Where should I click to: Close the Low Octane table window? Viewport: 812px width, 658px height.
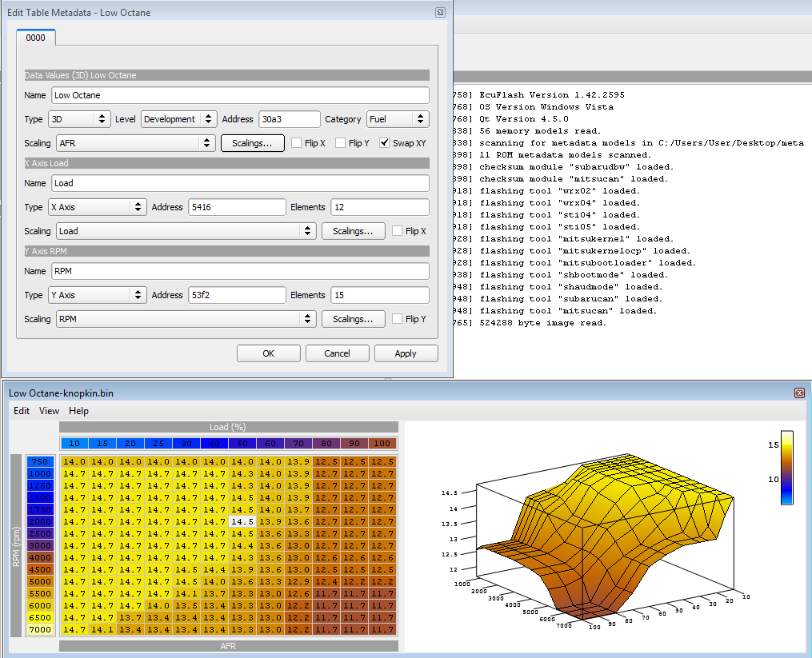[x=798, y=393]
